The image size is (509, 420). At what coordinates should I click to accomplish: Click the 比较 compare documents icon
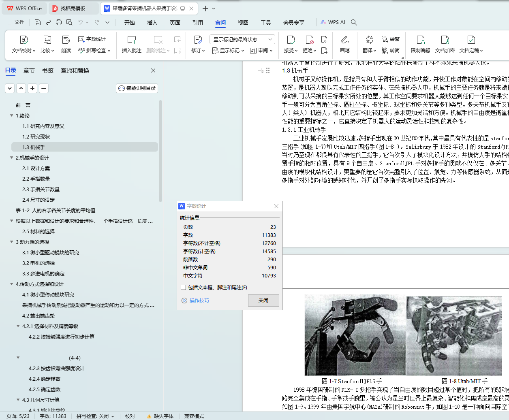pyautogui.click(x=47, y=40)
